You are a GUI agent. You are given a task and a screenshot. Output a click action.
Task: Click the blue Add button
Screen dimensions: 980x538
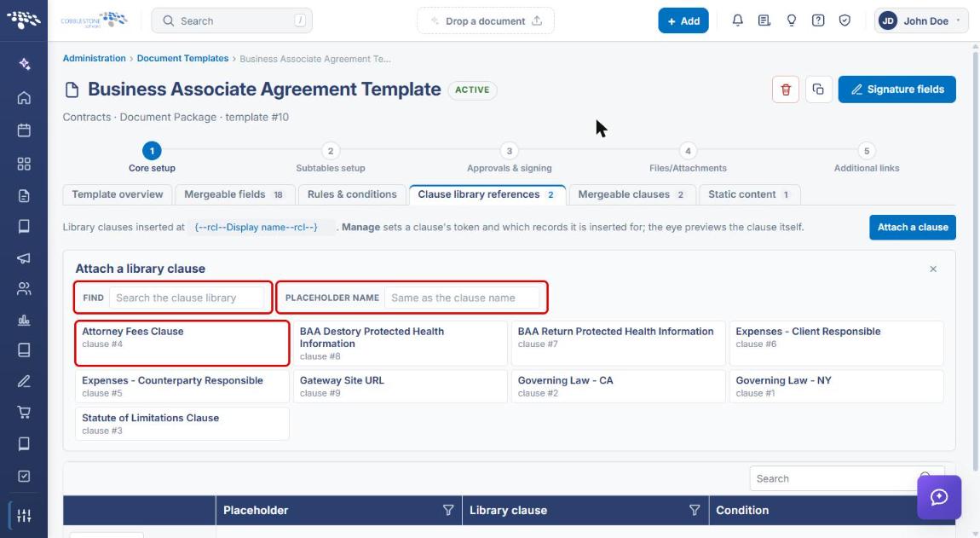683,20
